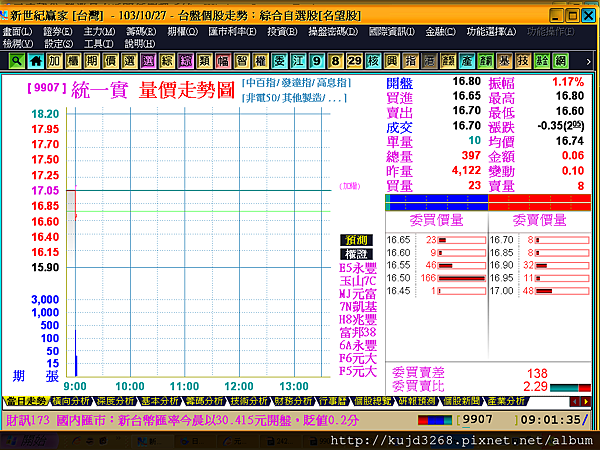The width and height of the screenshot is (600, 450).
Task: Switch to the 深度分析 tab
Action: pos(115,401)
